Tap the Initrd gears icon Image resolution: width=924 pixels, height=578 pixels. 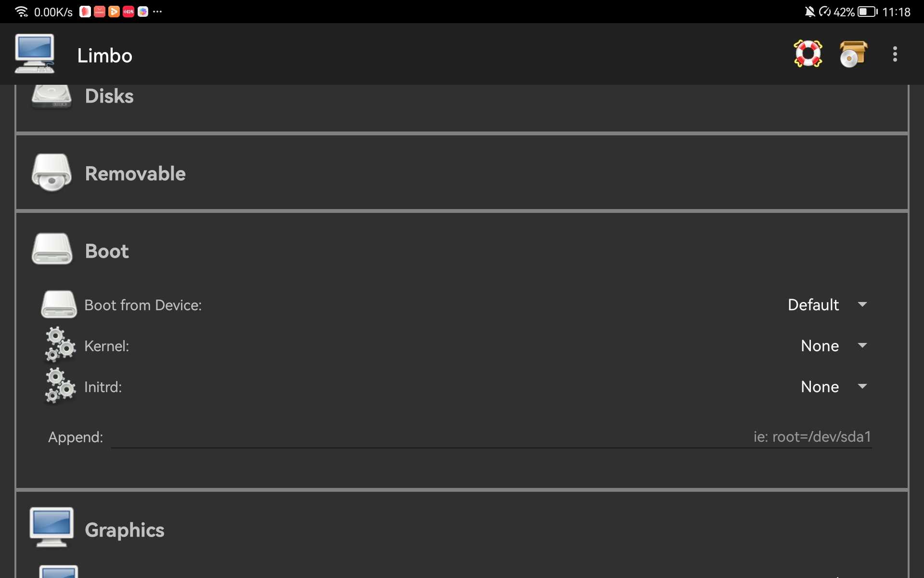(60, 386)
